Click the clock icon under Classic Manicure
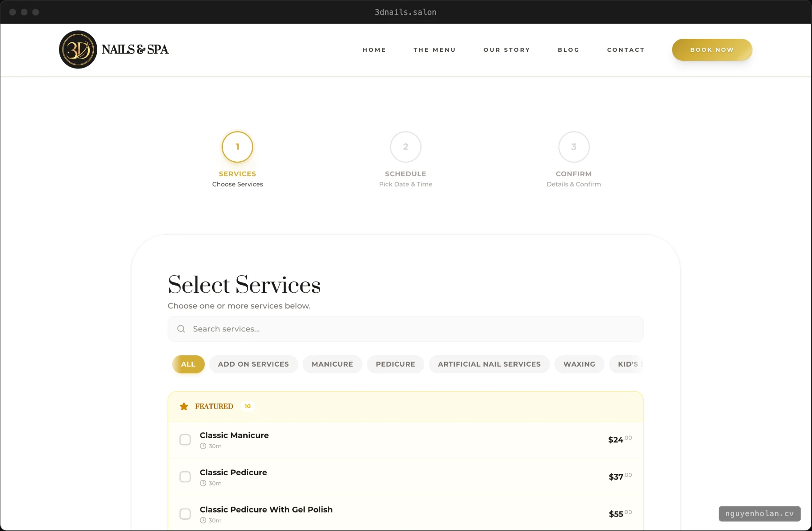812x531 pixels. tap(203, 446)
